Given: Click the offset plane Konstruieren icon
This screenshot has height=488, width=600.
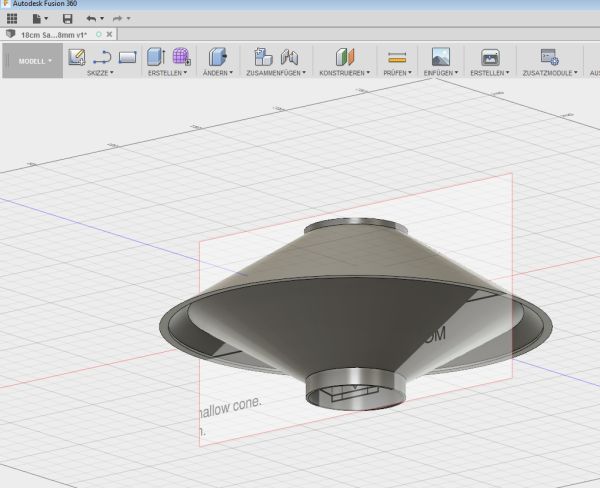Looking at the screenshot, I should [x=343, y=57].
